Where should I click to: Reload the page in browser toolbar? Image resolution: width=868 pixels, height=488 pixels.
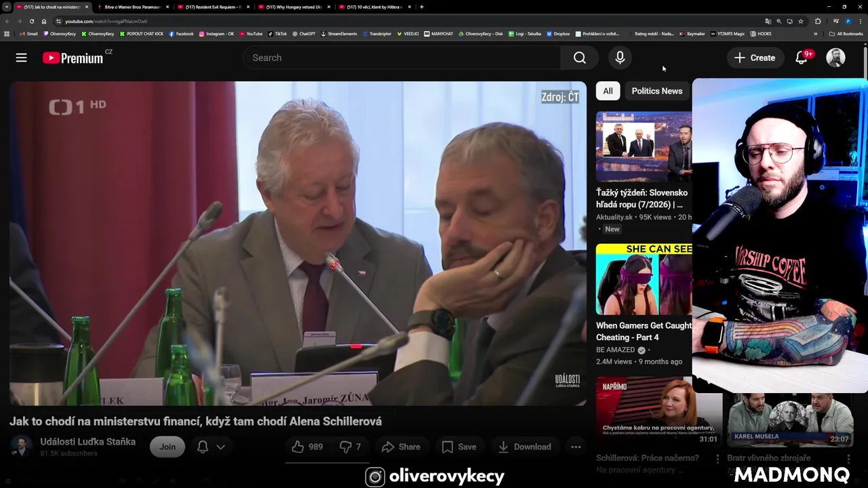pyautogui.click(x=31, y=21)
